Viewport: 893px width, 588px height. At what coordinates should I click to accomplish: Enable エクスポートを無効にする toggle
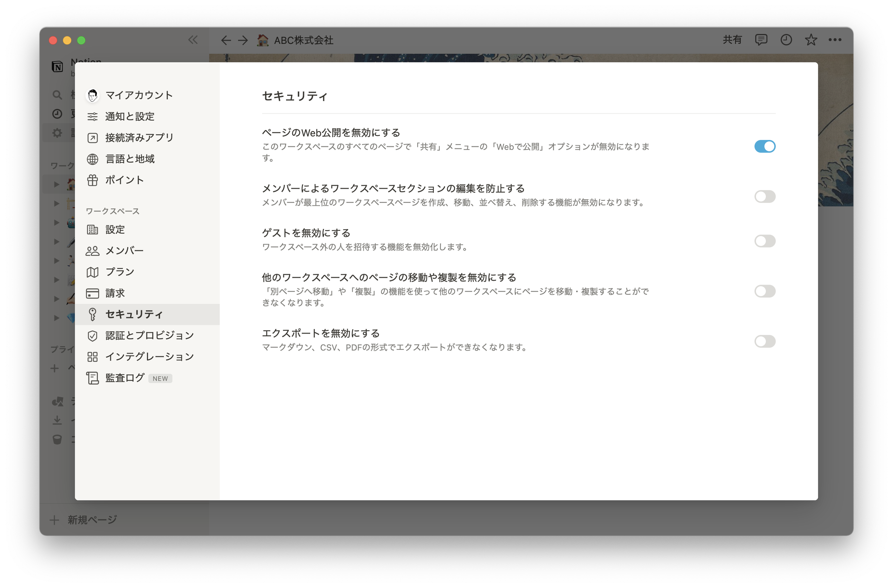[x=765, y=342]
